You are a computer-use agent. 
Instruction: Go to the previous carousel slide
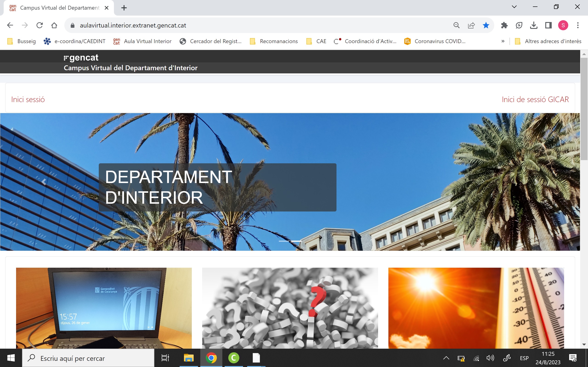click(44, 182)
